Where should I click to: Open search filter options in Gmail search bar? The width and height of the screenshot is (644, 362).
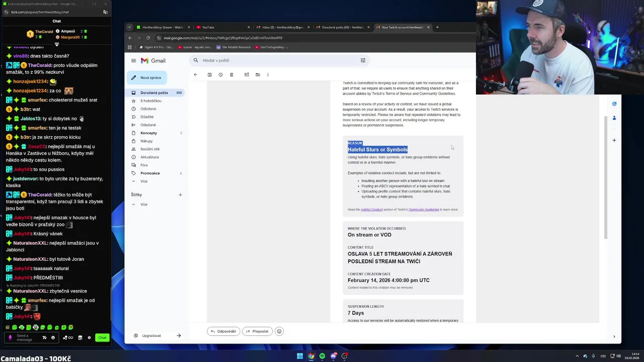pyautogui.click(x=363, y=60)
